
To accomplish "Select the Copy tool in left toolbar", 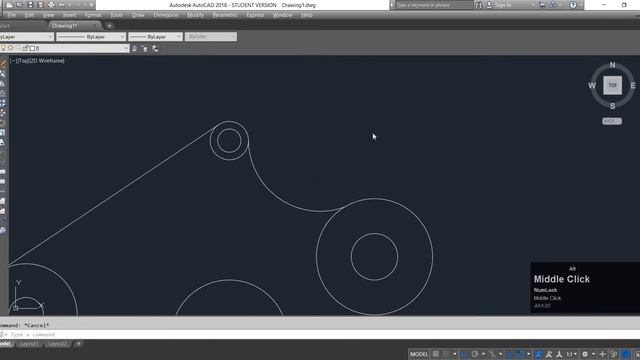I will point(2,74).
